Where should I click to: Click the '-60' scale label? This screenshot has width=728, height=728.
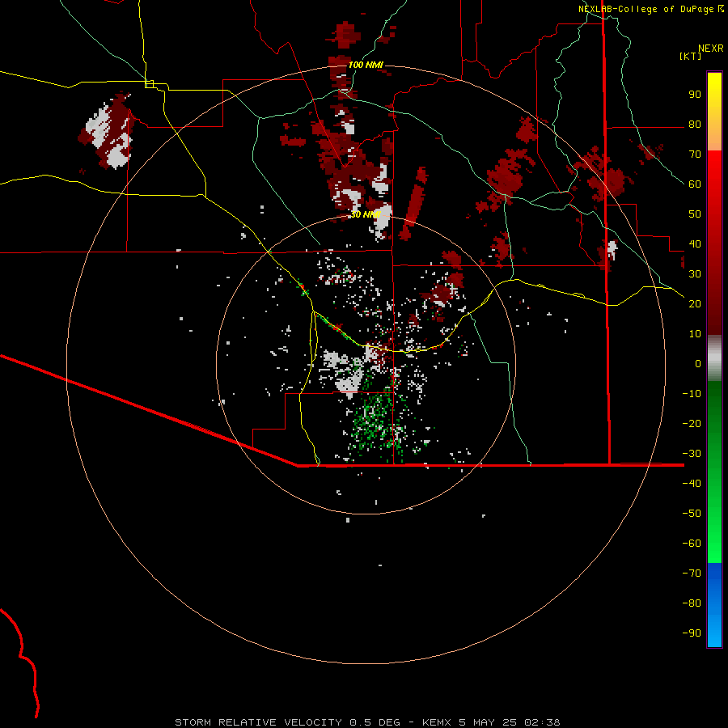tap(692, 544)
